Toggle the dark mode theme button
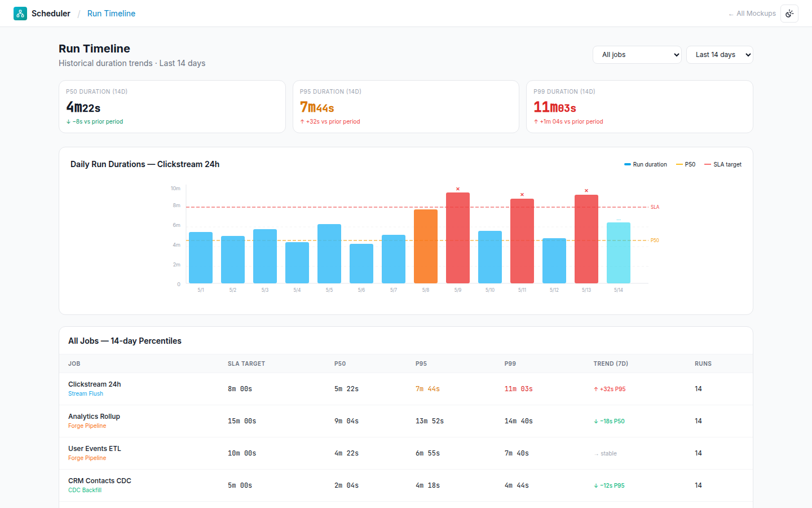Screen dimensions: 812x508 pos(789,14)
